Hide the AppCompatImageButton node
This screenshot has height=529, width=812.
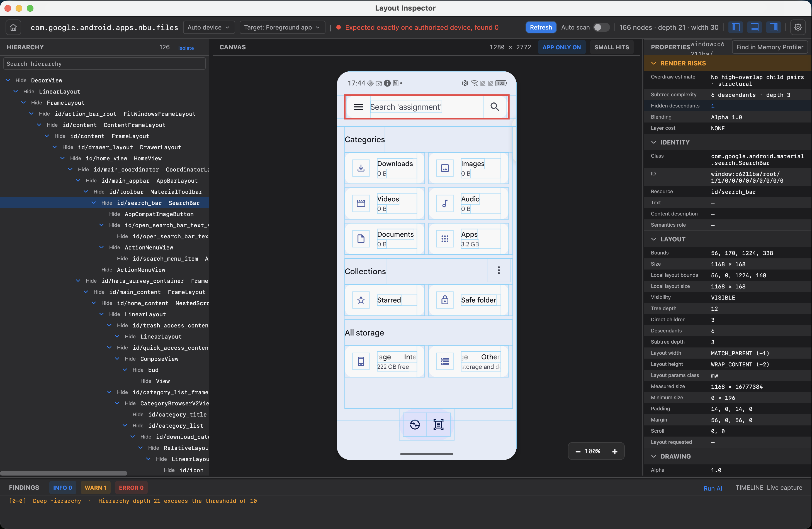115,214
